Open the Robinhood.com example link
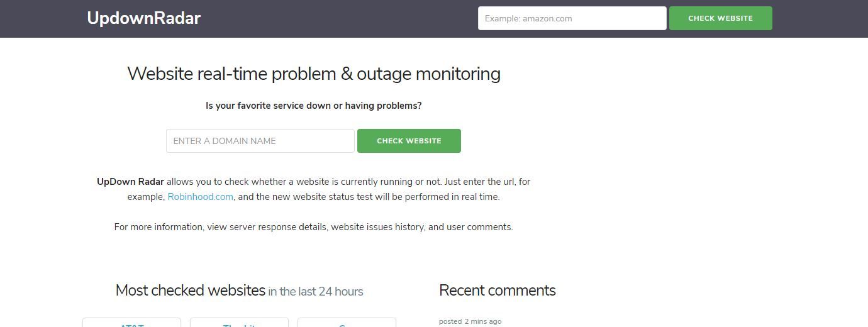 tap(200, 197)
